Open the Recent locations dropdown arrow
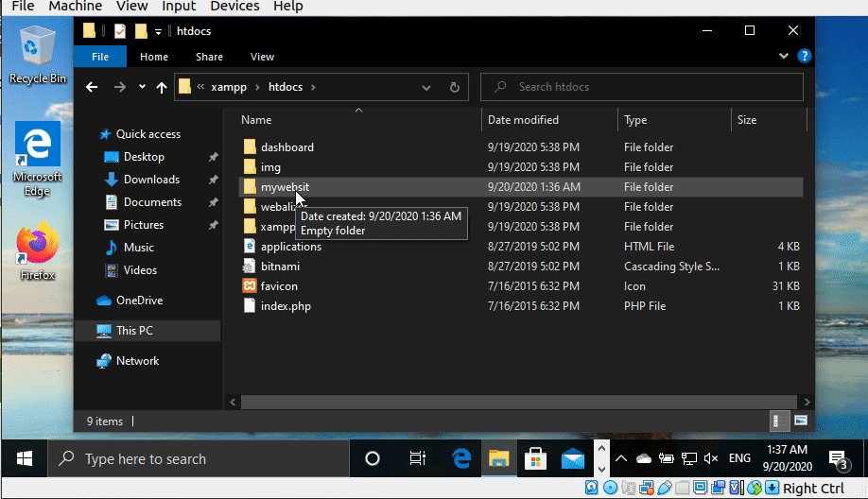This screenshot has height=499, width=868. point(142,87)
